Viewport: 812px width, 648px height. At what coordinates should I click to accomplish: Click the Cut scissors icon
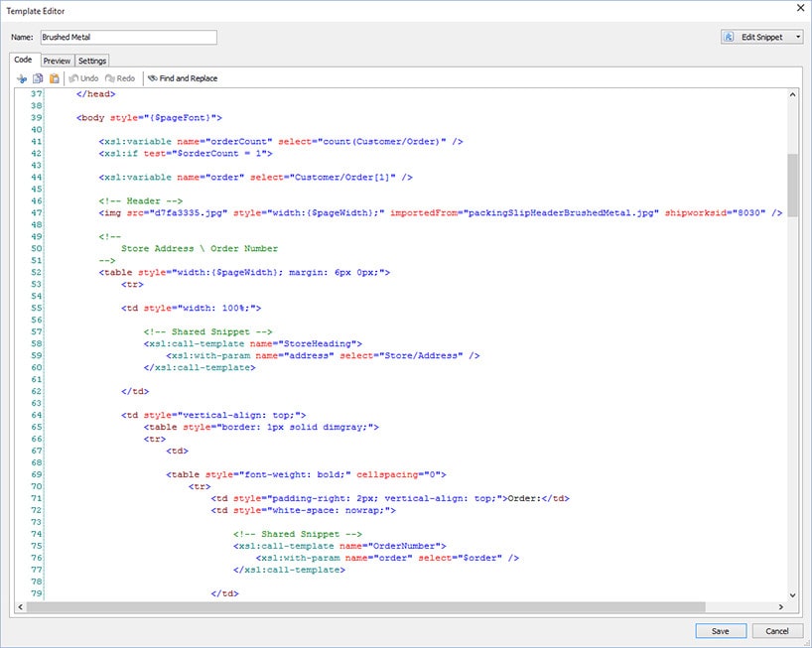pos(21,78)
